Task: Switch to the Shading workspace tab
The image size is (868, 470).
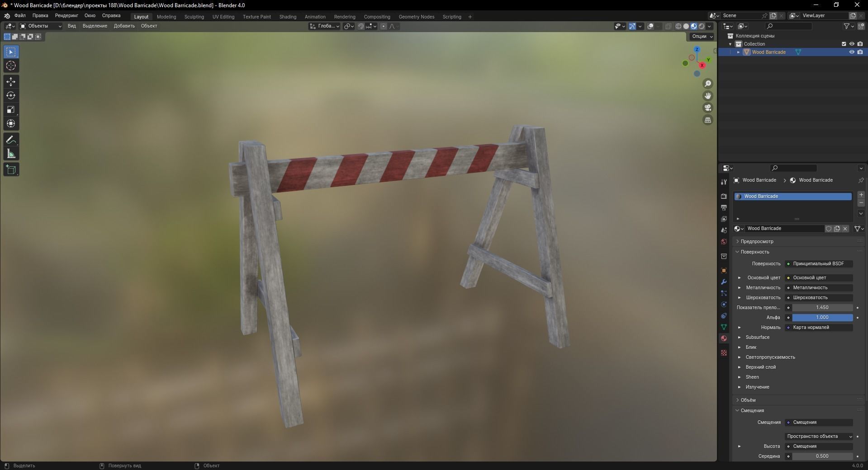Action: click(x=288, y=17)
